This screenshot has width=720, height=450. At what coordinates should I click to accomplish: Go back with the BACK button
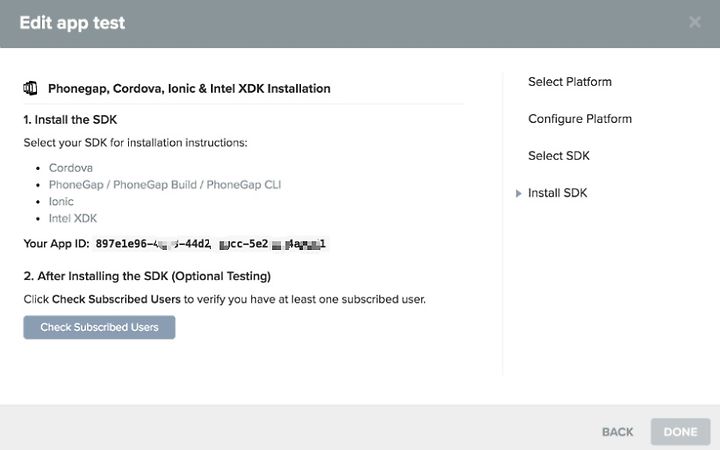pos(618,432)
